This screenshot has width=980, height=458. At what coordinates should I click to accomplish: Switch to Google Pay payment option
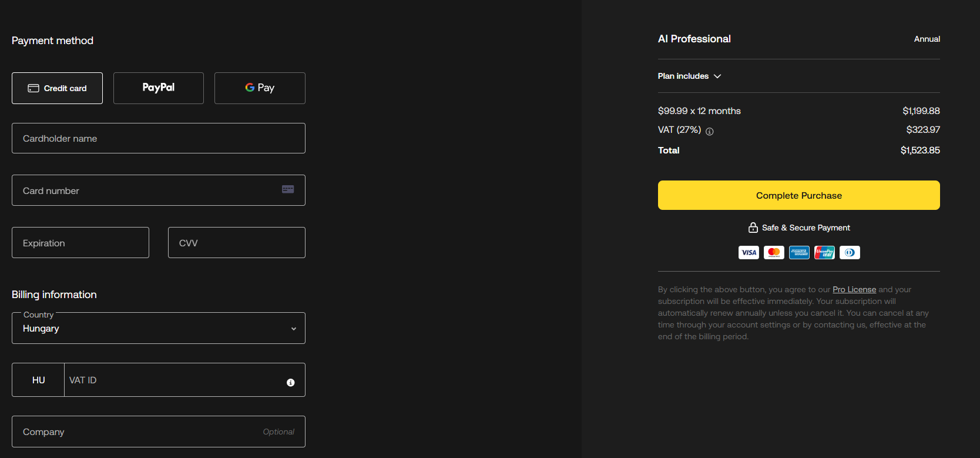coord(260,88)
